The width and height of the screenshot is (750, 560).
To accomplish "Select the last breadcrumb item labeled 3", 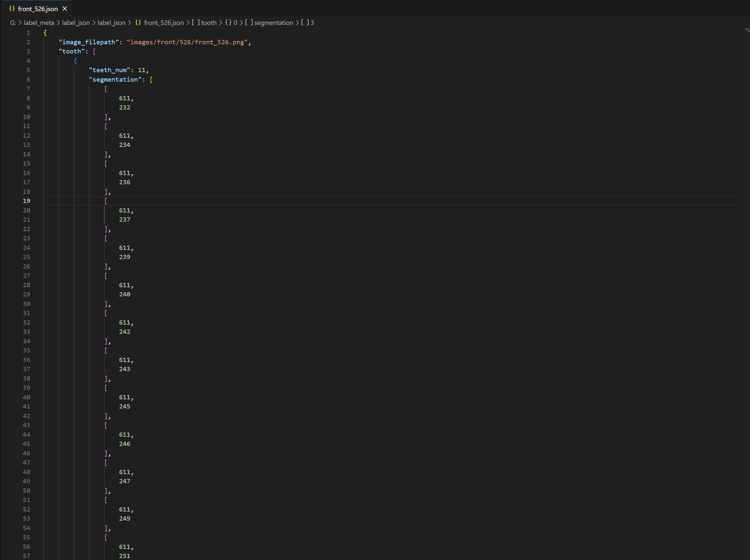I will coord(312,23).
